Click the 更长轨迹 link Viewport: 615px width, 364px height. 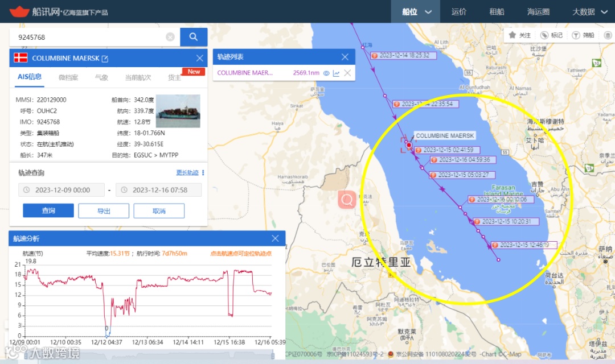[187, 172]
